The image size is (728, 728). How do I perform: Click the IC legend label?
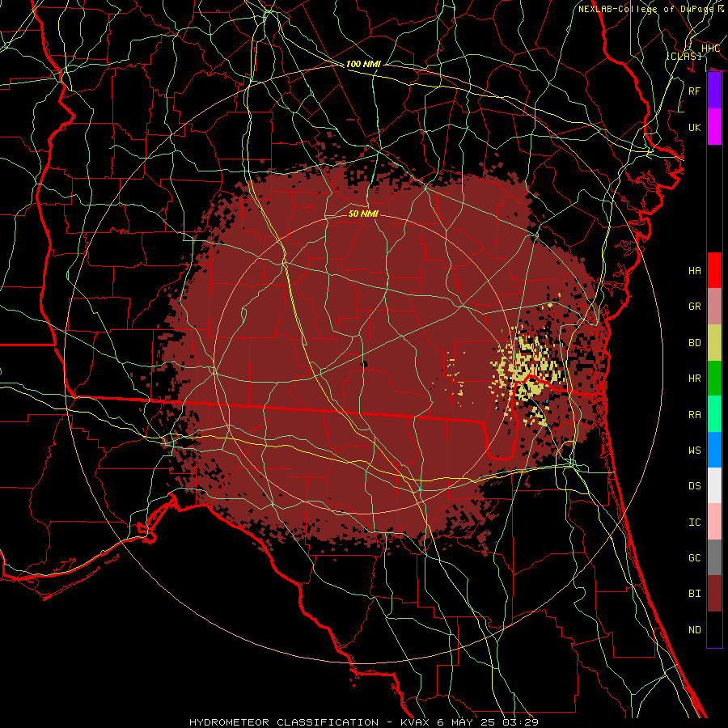[x=695, y=523]
